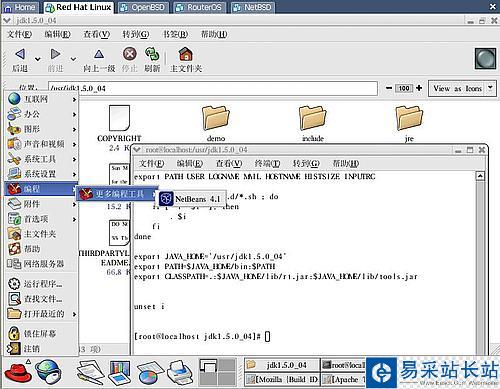The image size is (500, 389).
Task: Launch the email/writing panel launcher icon
Action: 90,372
